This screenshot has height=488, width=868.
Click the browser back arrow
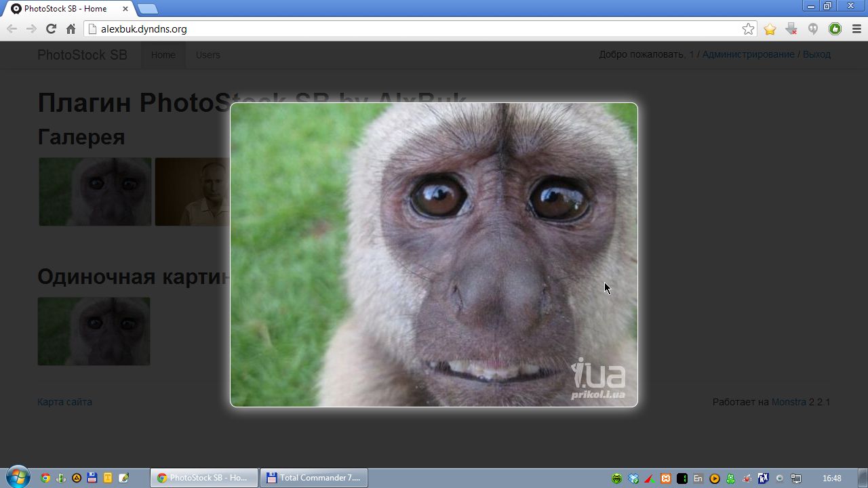tap(12, 28)
